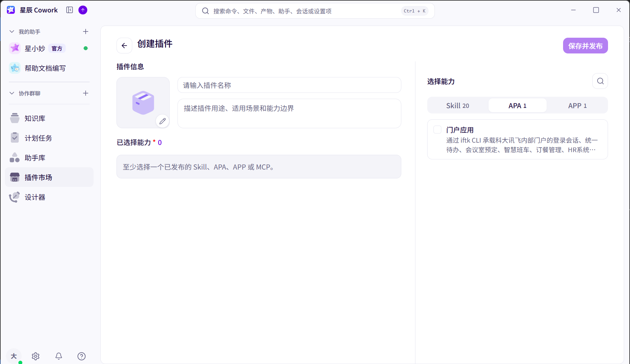Open 星小妙 official assistant

pyautogui.click(x=49, y=49)
